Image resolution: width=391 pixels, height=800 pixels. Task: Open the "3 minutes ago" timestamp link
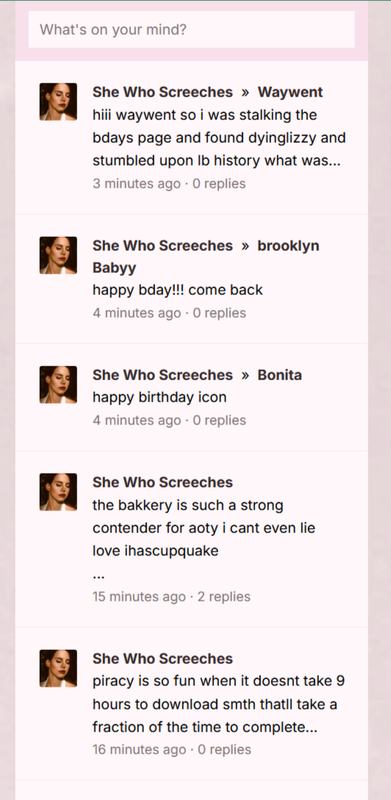coord(136,184)
